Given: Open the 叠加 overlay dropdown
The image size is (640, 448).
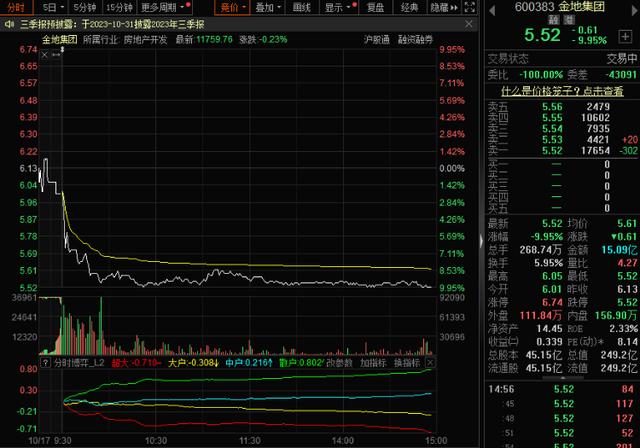Looking at the screenshot, I should [x=268, y=7].
